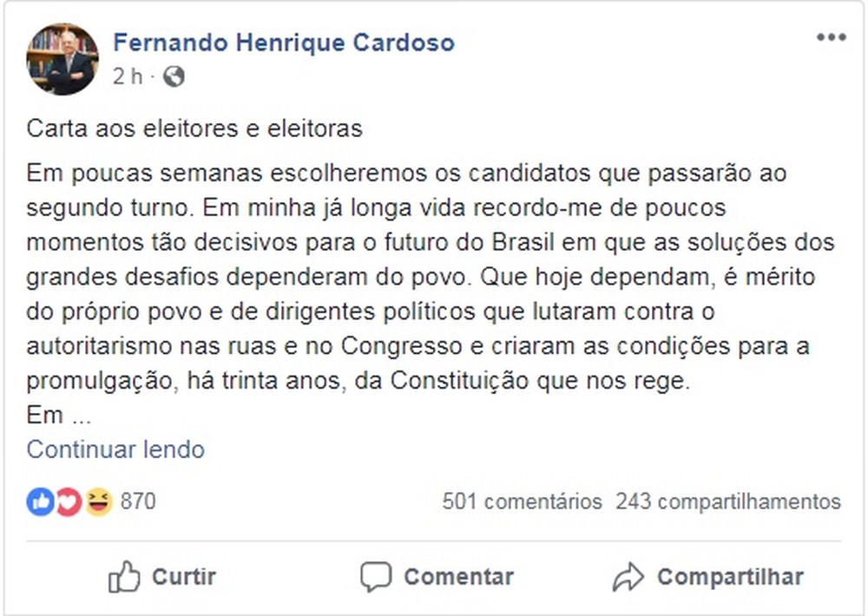Open the 243 compartilhamentos list

(x=728, y=501)
